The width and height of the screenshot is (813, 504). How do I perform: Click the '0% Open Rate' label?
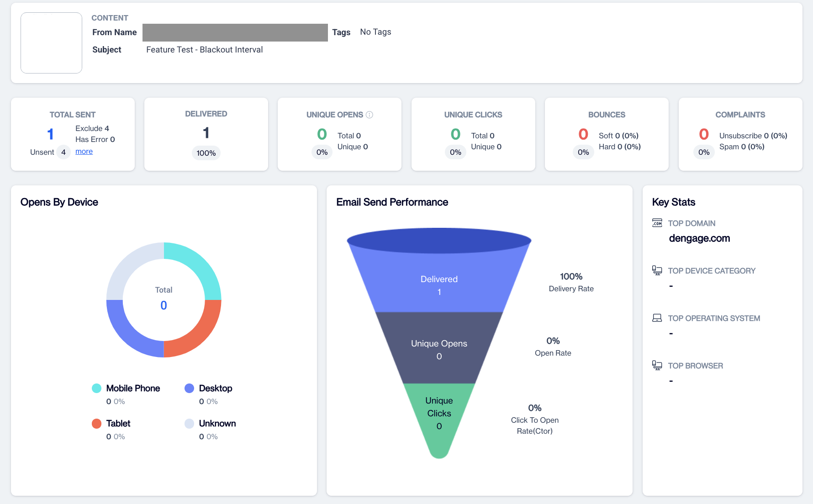[x=553, y=346]
